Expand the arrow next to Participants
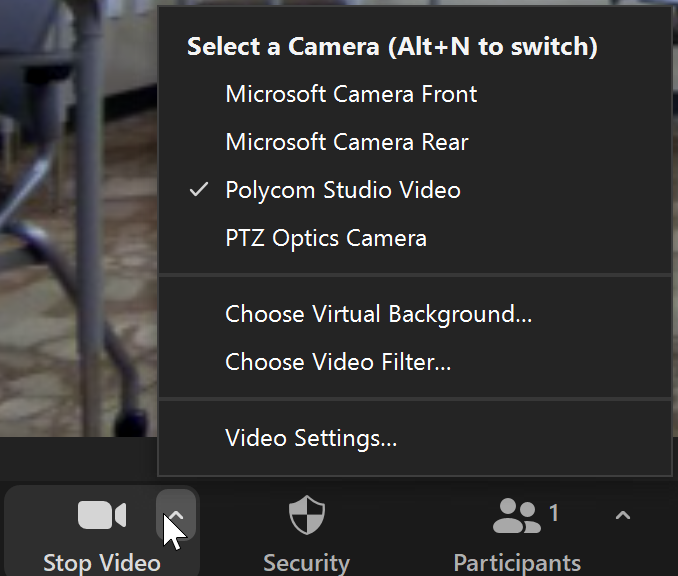The image size is (678, 576). (x=622, y=516)
